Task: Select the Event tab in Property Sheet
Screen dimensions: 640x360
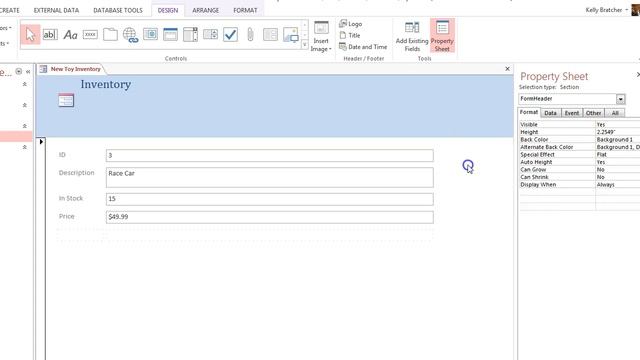Action: (572, 113)
